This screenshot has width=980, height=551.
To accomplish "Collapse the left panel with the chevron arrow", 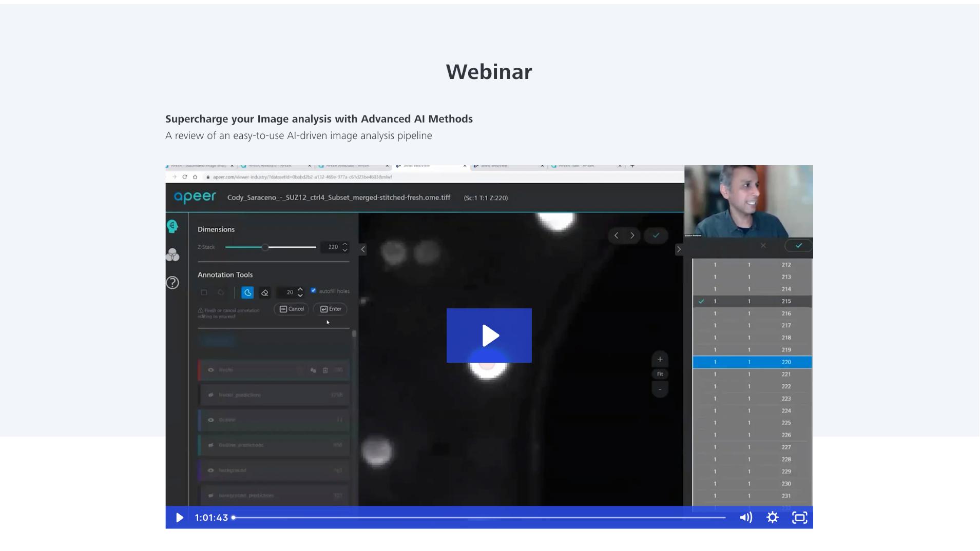I will pyautogui.click(x=363, y=249).
